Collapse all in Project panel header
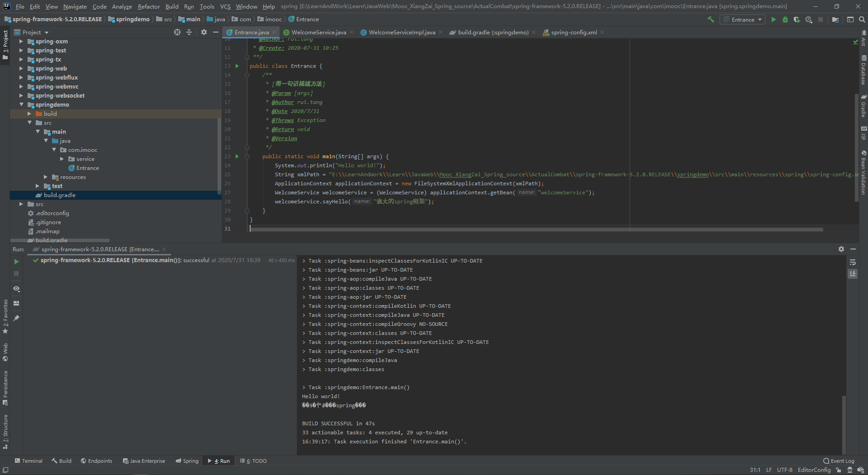This screenshot has height=475, width=868. [x=189, y=32]
